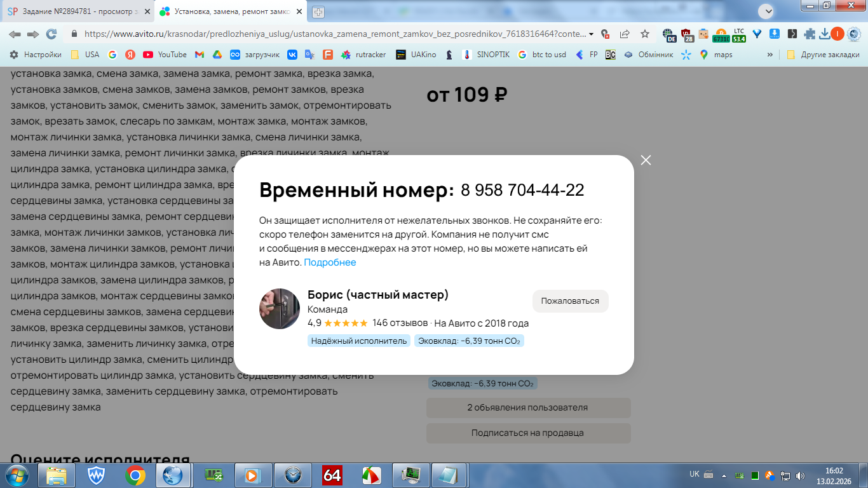
Task: Open the YouTube bookmark
Action: click(x=165, y=55)
